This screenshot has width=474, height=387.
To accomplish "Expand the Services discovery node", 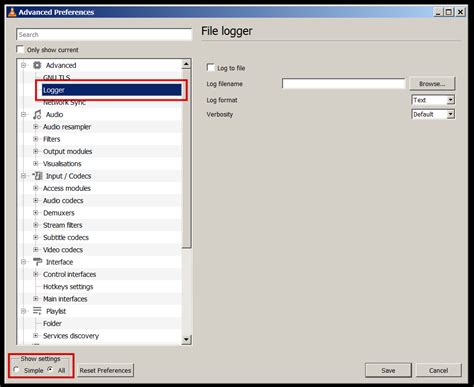I will pos(36,336).
